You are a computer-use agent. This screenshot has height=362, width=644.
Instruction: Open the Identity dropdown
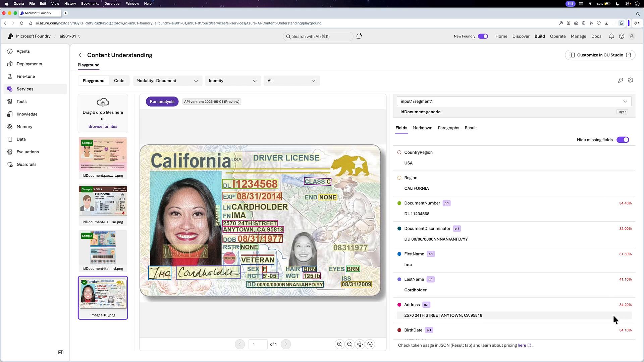coord(233,81)
